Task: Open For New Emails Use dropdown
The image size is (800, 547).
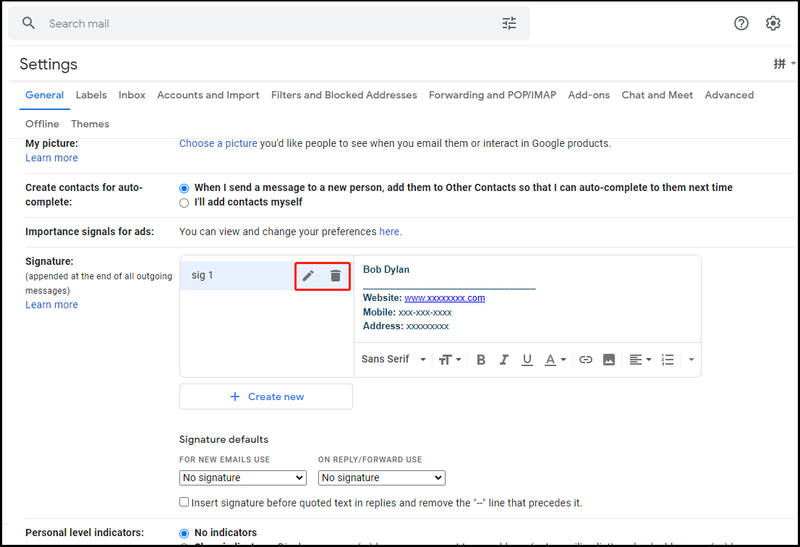Action: [243, 478]
